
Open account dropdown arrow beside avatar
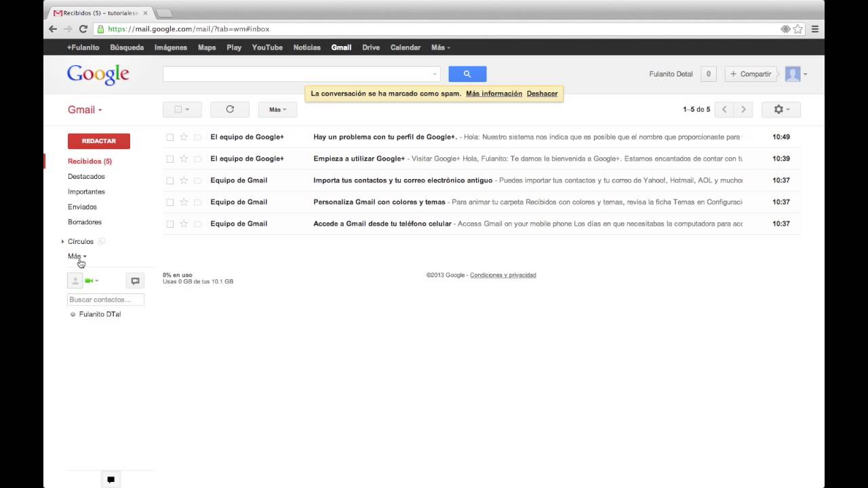tap(805, 74)
